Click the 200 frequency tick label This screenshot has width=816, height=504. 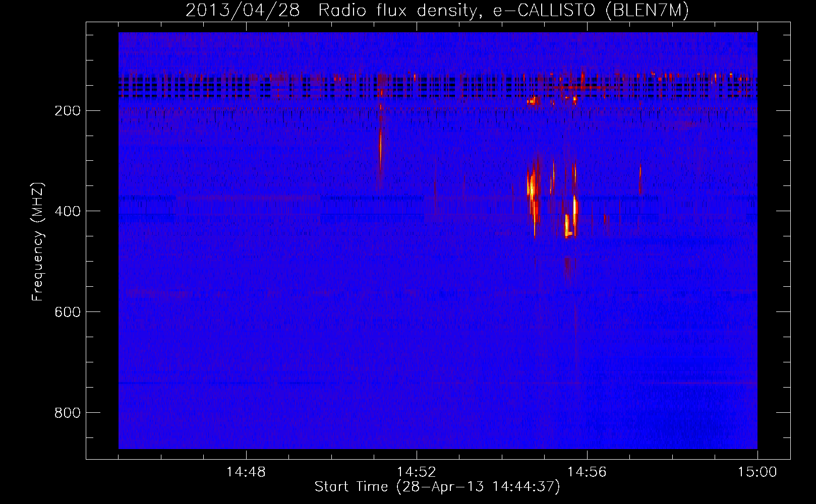pyautogui.click(x=67, y=111)
